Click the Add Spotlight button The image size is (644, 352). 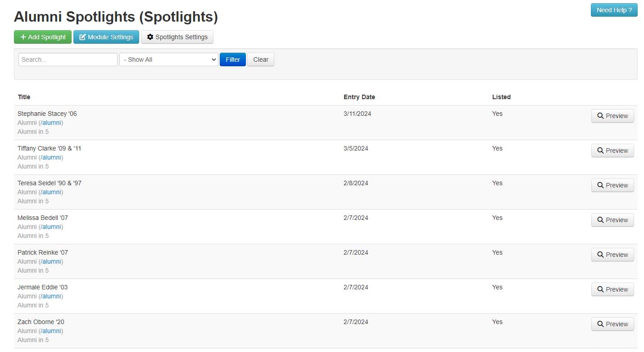click(42, 37)
